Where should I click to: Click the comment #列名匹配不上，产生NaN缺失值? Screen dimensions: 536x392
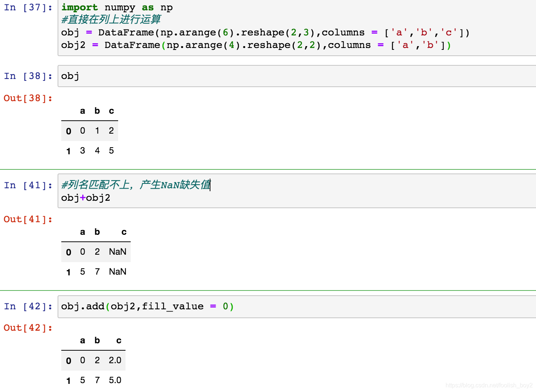pos(136,185)
